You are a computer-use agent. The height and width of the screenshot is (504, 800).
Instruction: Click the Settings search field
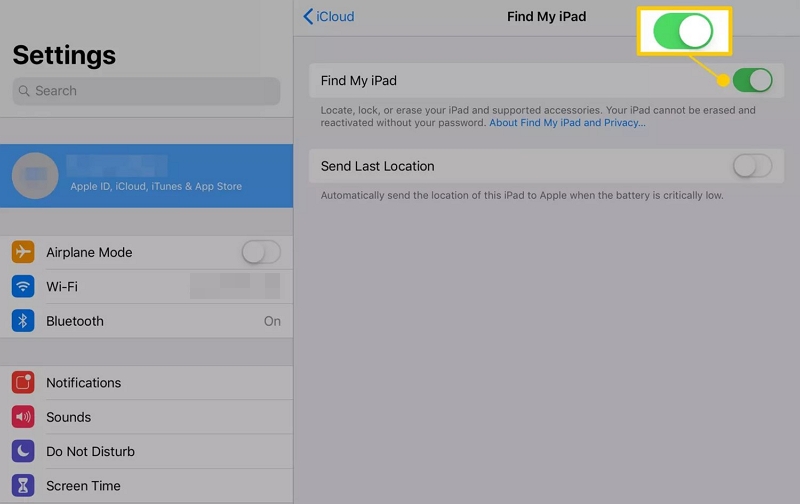tap(146, 91)
